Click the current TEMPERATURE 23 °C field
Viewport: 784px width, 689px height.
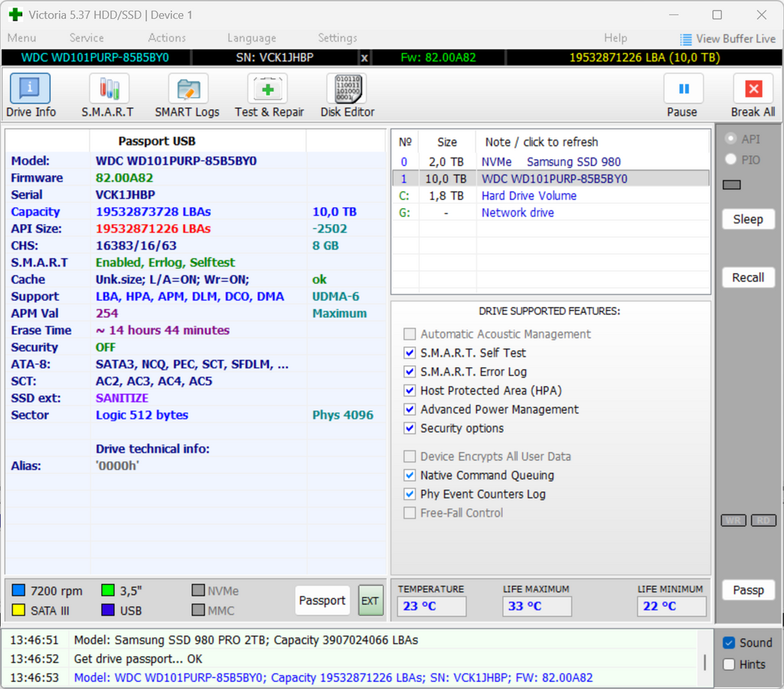tap(432, 606)
